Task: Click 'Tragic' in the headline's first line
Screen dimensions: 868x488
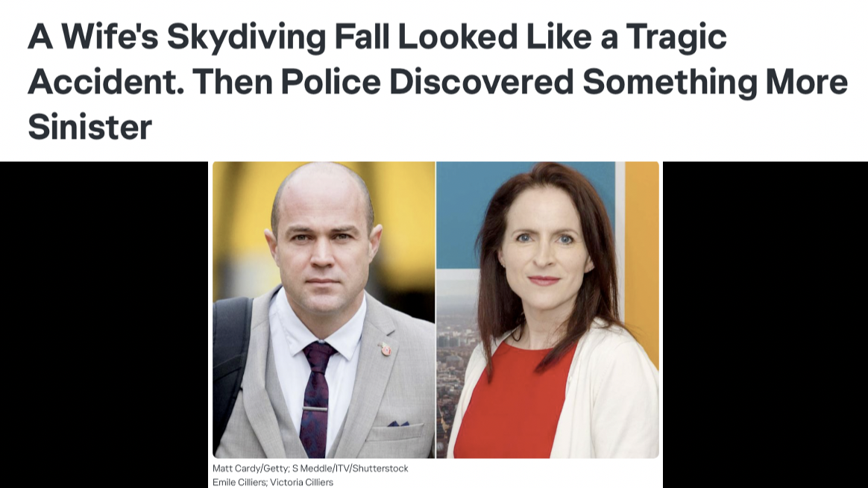Action: pyautogui.click(x=676, y=37)
